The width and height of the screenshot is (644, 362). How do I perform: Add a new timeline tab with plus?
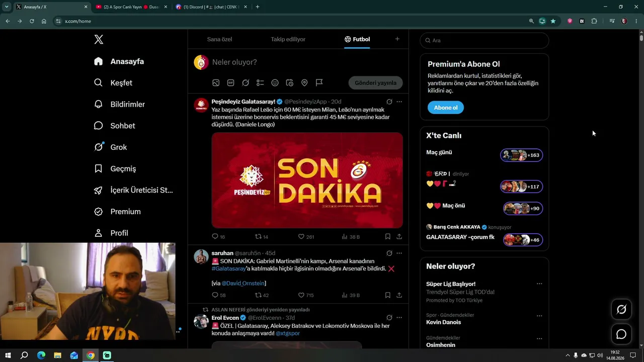click(x=397, y=39)
